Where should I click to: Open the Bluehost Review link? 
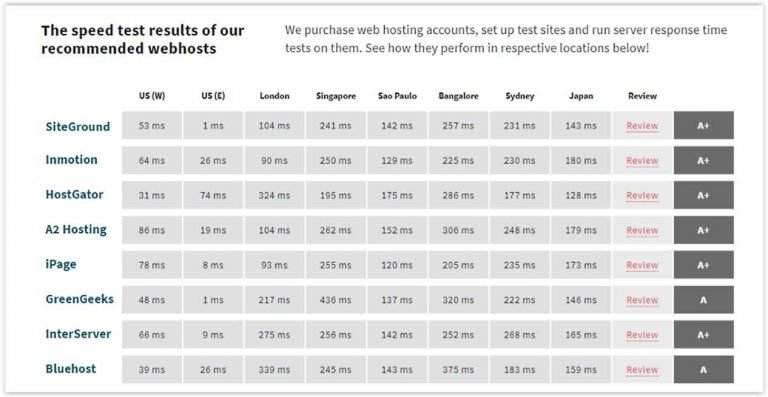(x=642, y=370)
